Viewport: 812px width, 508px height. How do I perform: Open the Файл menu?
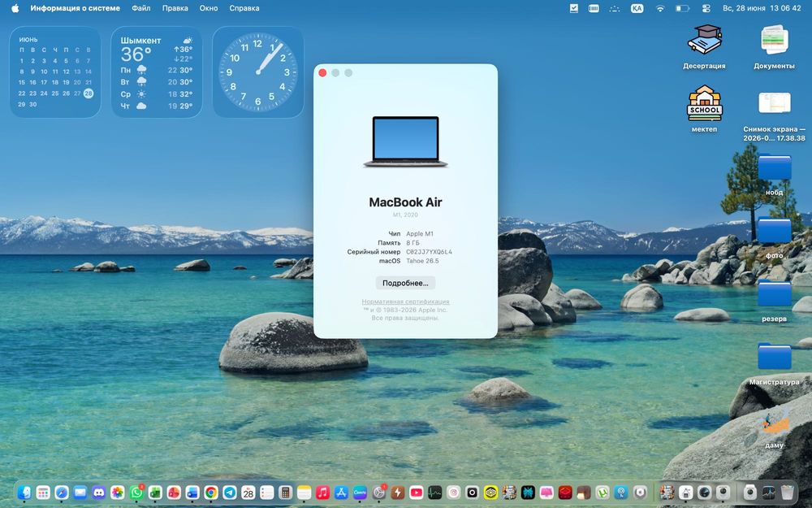coord(140,8)
